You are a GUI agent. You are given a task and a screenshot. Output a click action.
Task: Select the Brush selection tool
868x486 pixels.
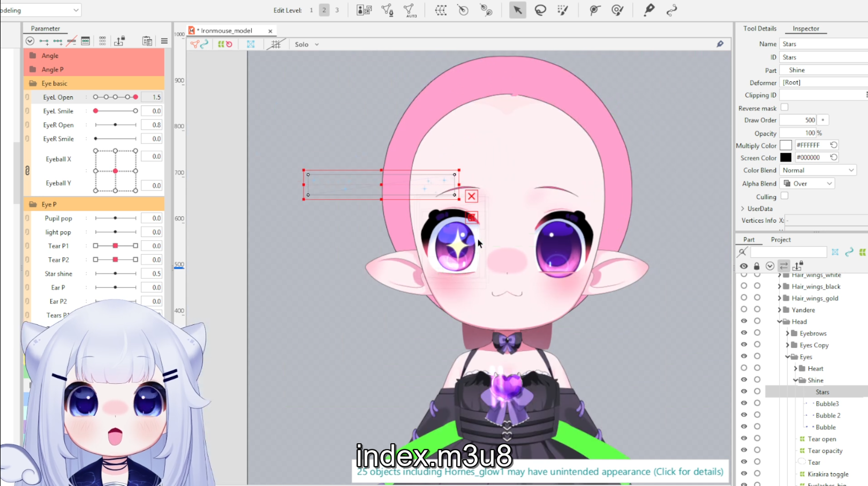click(x=563, y=10)
